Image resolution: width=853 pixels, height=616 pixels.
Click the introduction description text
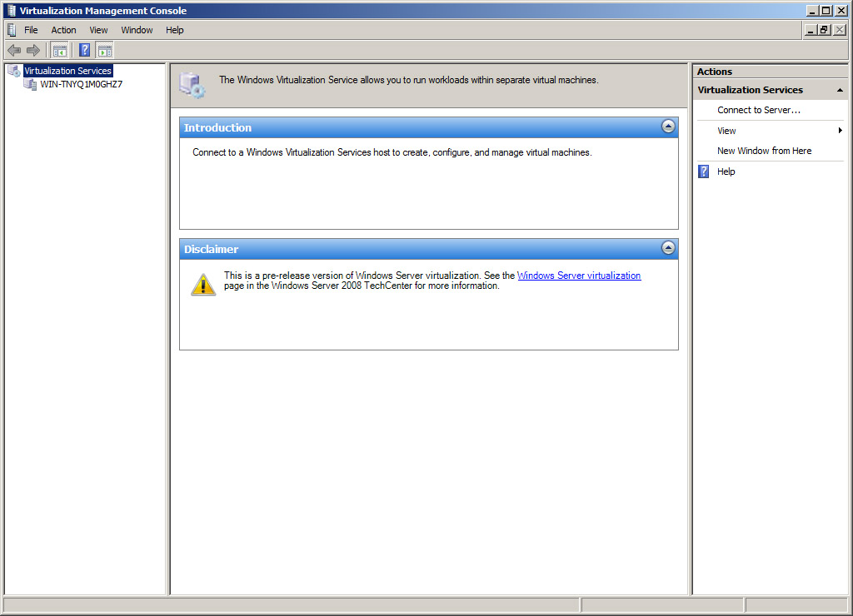[x=392, y=153]
